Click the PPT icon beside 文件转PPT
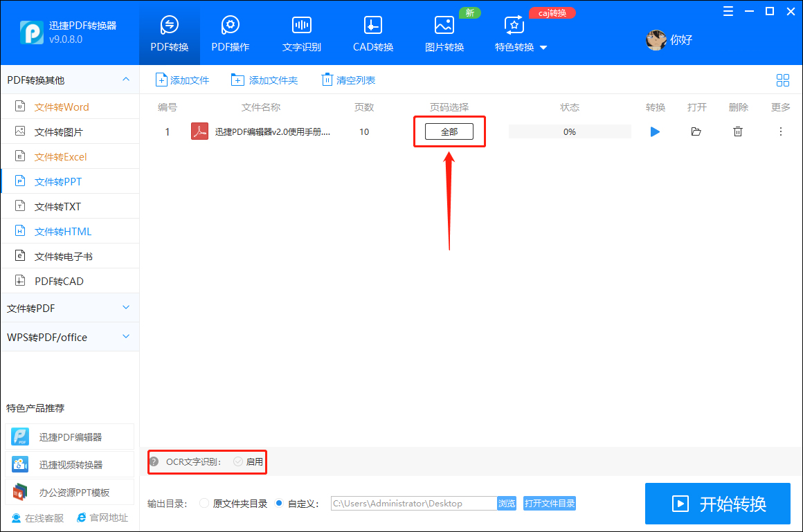The image size is (803, 532). click(x=20, y=181)
